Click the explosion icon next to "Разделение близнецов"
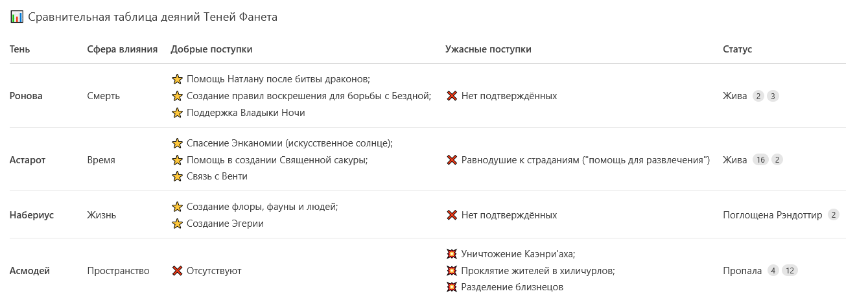This screenshot has width=868, height=300. tap(452, 287)
